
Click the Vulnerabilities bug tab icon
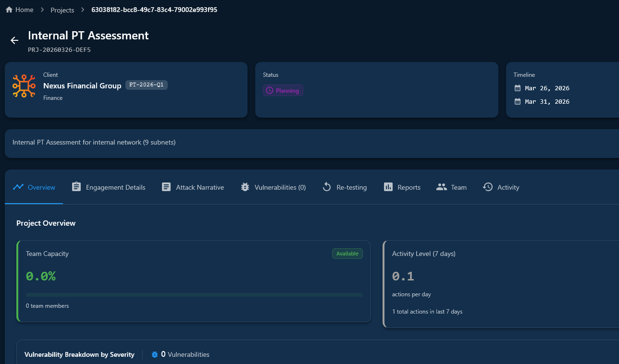coord(245,187)
